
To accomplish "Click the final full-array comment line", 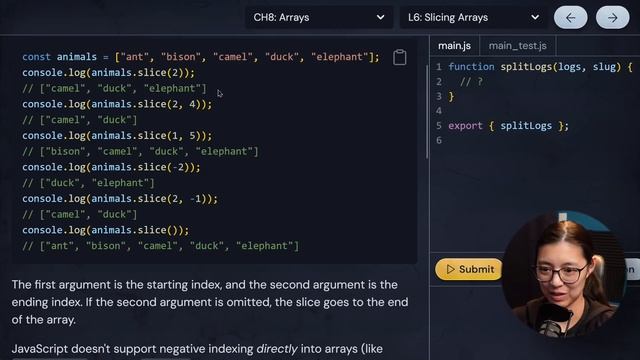I will tap(160, 246).
